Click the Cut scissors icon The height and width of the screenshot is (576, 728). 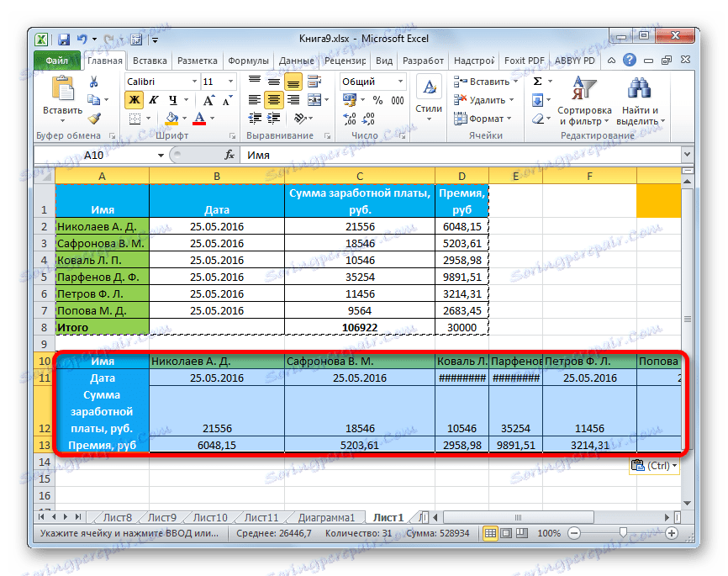coord(93,83)
